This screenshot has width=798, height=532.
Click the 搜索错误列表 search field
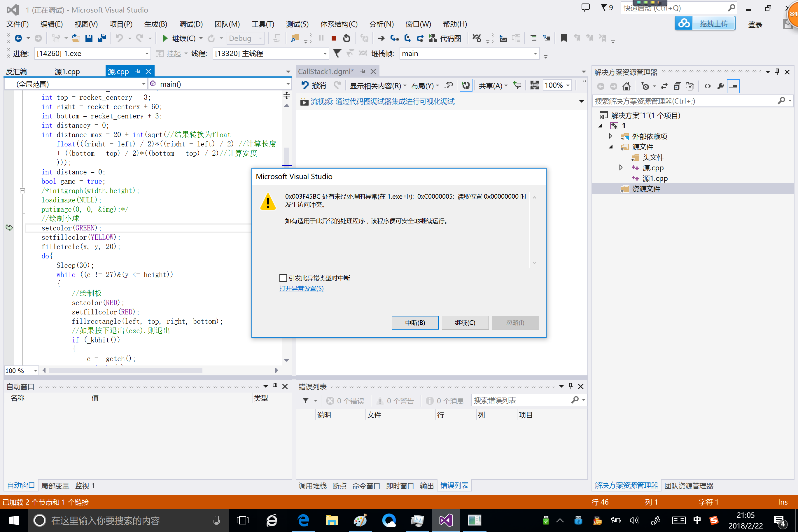tap(528, 400)
